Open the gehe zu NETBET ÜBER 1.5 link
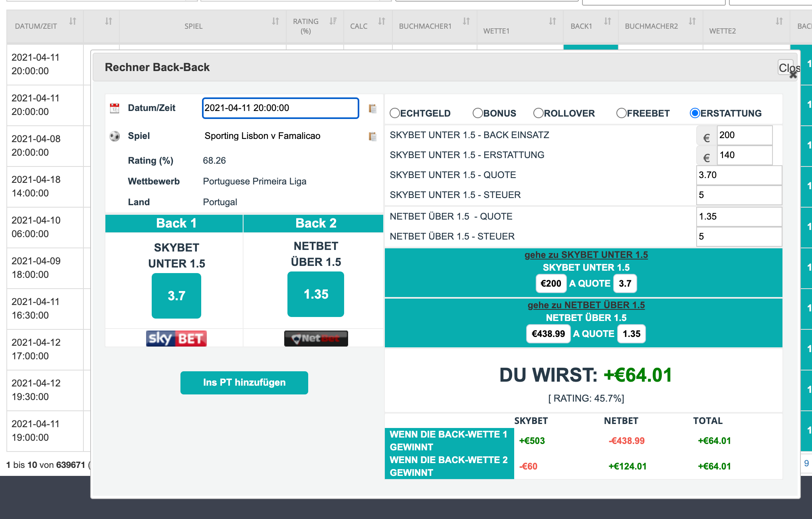 [x=586, y=305]
